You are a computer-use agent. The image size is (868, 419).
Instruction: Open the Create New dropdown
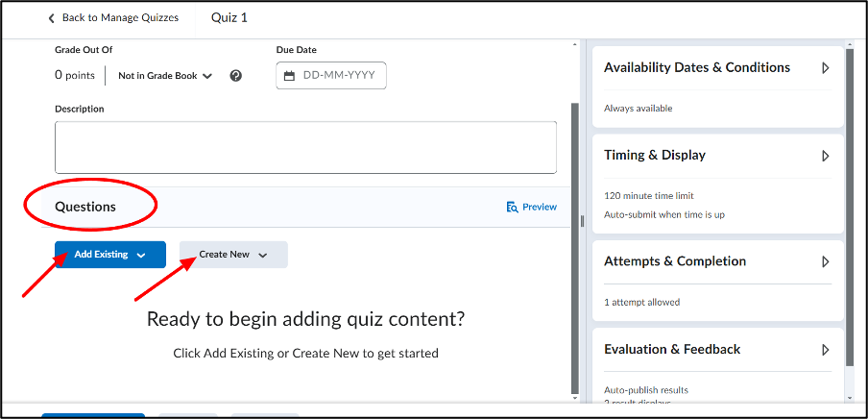233,255
